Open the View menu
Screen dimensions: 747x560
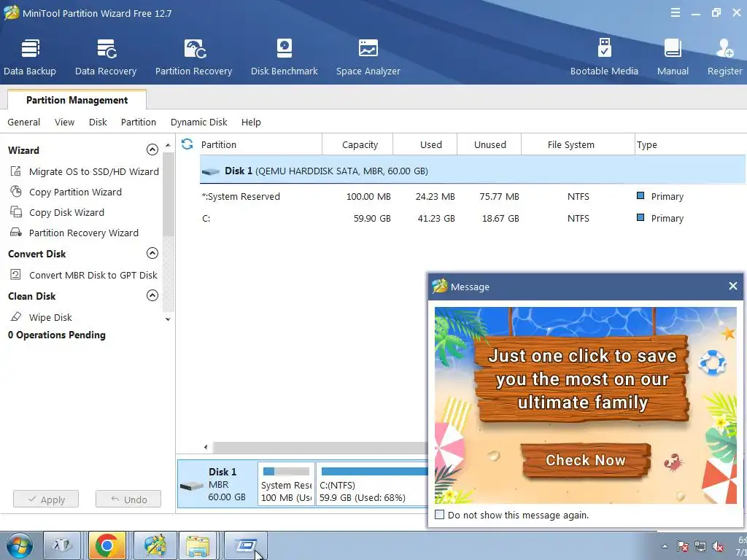pyautogui.click(x=64, y=122)
